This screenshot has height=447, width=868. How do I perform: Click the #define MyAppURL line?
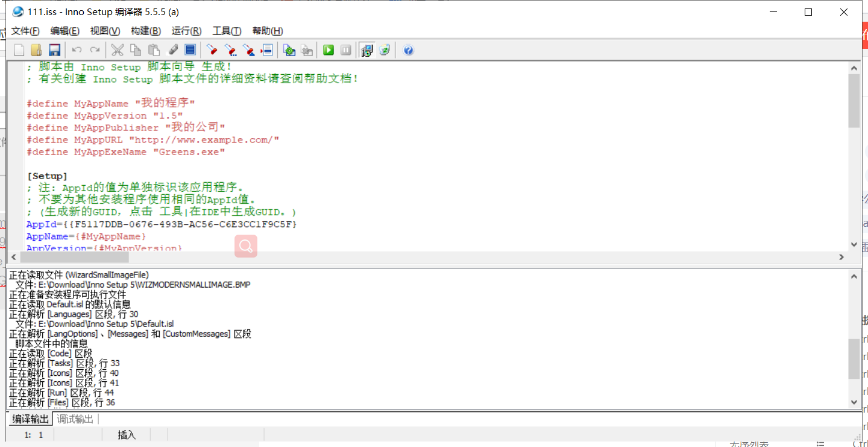pyautogui.click(x=153, y=140)
